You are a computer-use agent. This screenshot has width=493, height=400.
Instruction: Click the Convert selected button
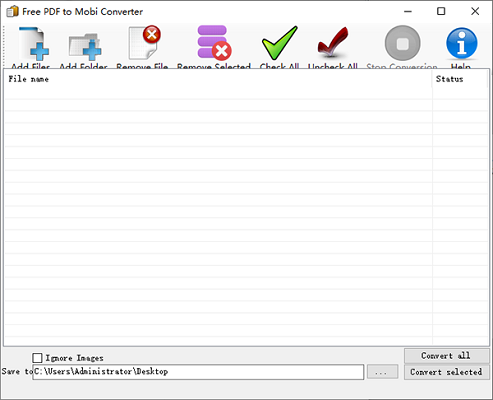[x=446, y=372]
